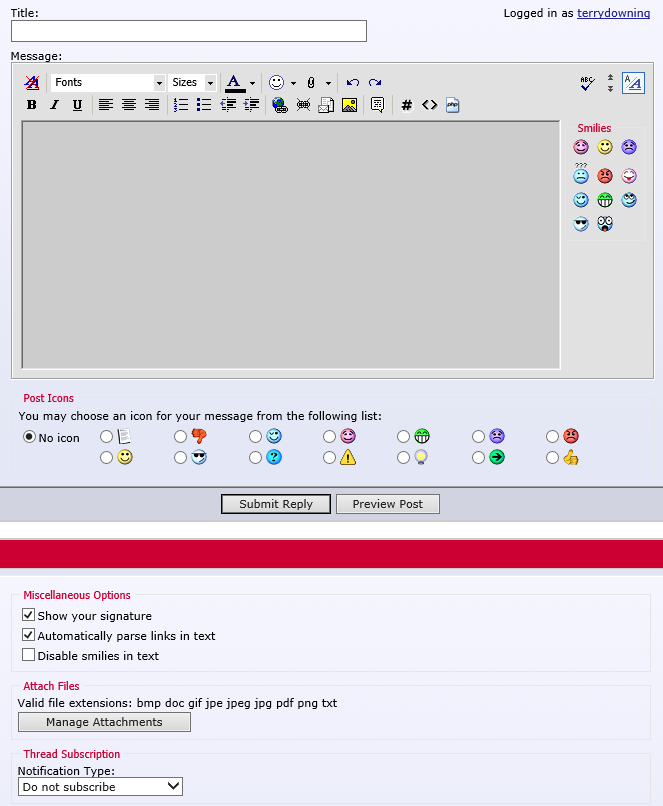Apply the current text color (A icon)
The height and width of the screenshot is (806, 663).
coord(235,83)
